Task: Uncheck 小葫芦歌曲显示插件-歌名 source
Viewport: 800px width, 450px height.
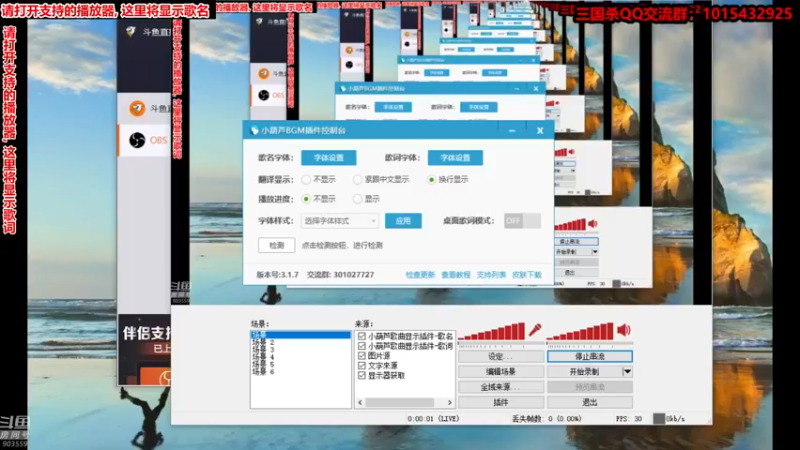Action: pos(362,336)
